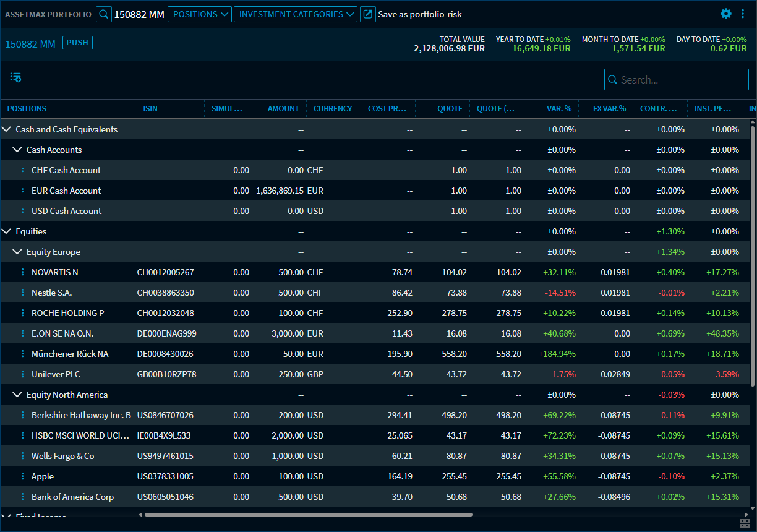Screen dimensions: 757x532
Task: Collapse the Equities section
Action: coord(7,231)
